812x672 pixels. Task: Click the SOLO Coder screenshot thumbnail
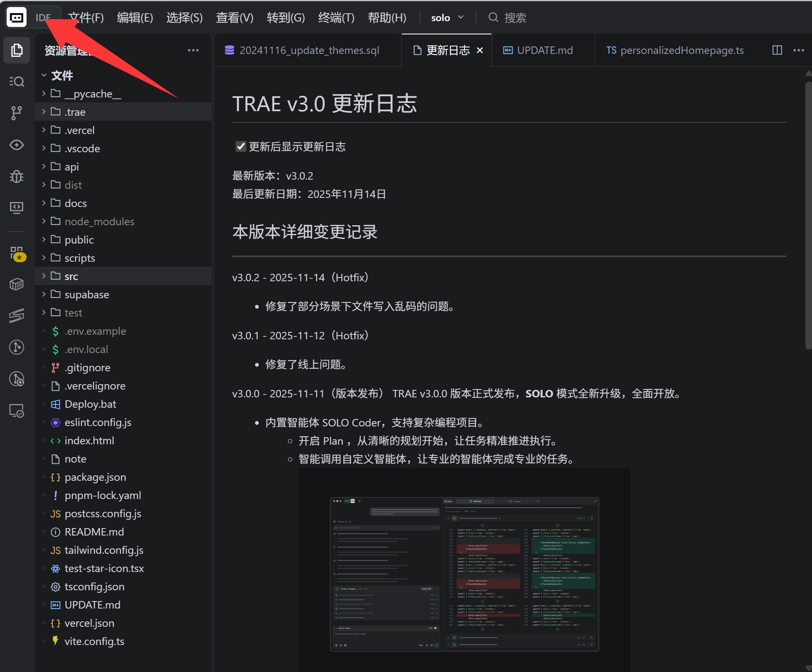[464, 574]
